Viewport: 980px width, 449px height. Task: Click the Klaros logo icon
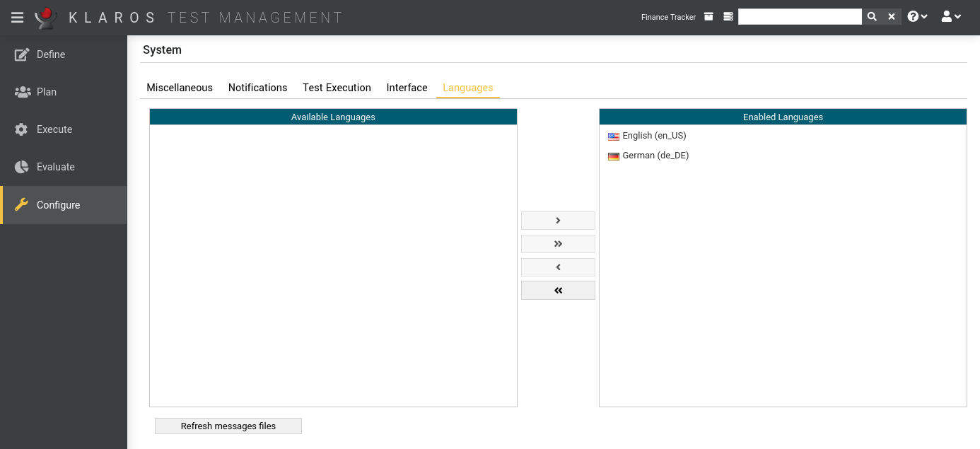46,17
